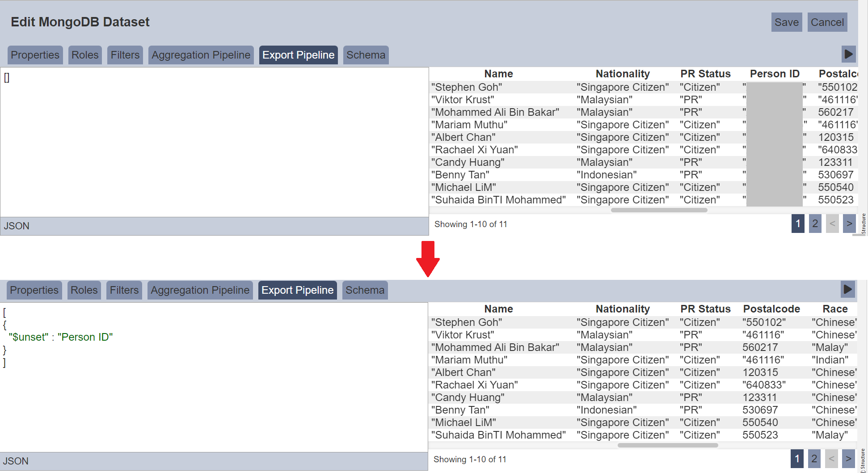Click next page arrow in lower table
This screenshot has height=473, width=868.
848,459
